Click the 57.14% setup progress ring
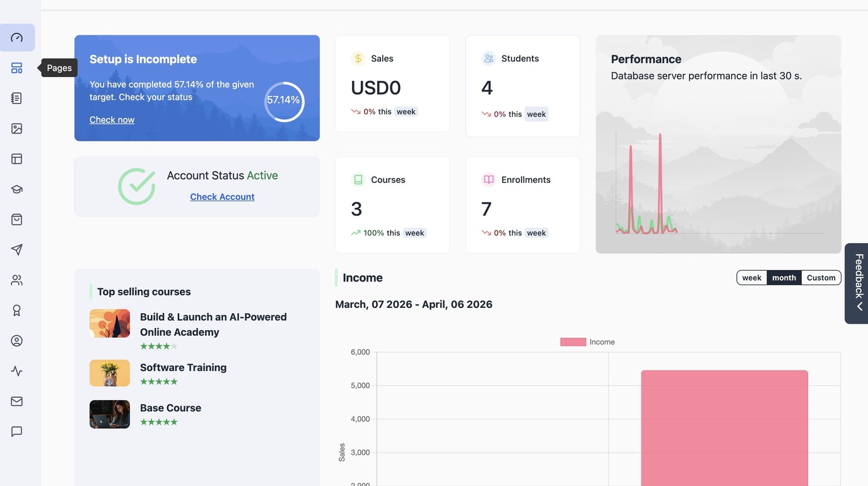 pyautogui.click(x=284, y=102)
